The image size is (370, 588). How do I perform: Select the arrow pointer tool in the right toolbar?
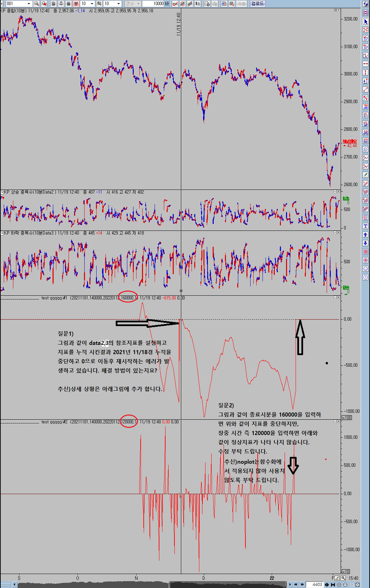pos(366,22)
